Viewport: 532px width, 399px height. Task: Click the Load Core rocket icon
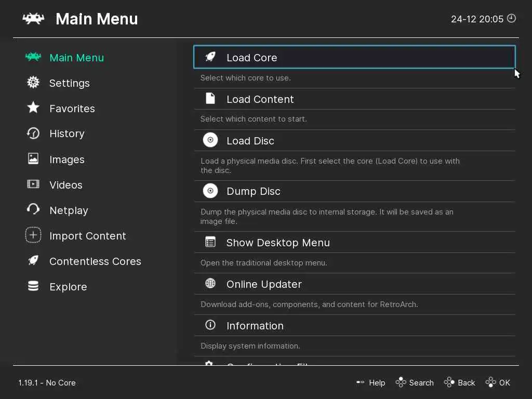click(x=210, y=57)
